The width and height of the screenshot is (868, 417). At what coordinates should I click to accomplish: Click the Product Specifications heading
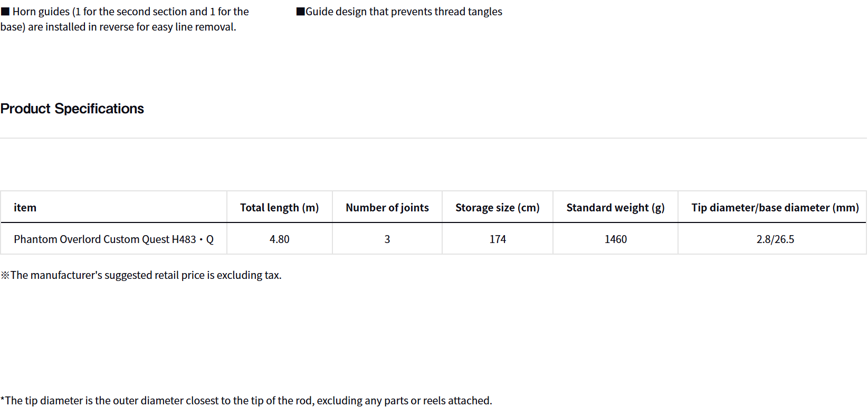tap(72, 109)
